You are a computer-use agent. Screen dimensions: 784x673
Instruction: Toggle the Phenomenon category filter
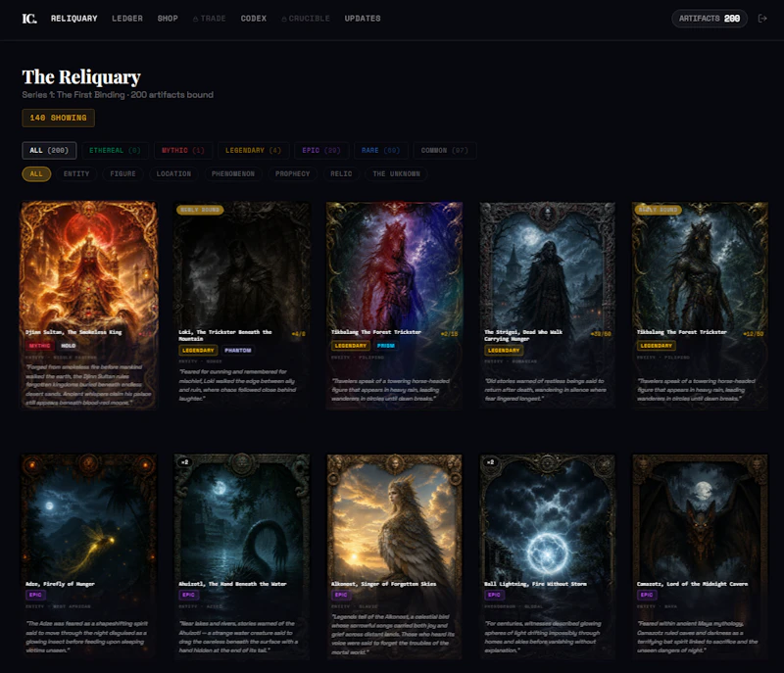coord(233,173)
